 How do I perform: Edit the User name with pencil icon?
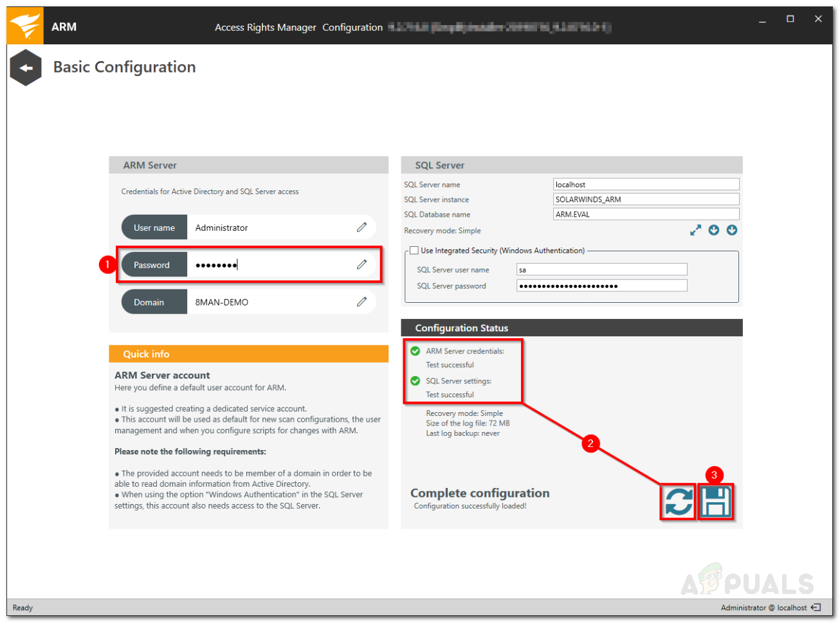(x=362, y=227)
